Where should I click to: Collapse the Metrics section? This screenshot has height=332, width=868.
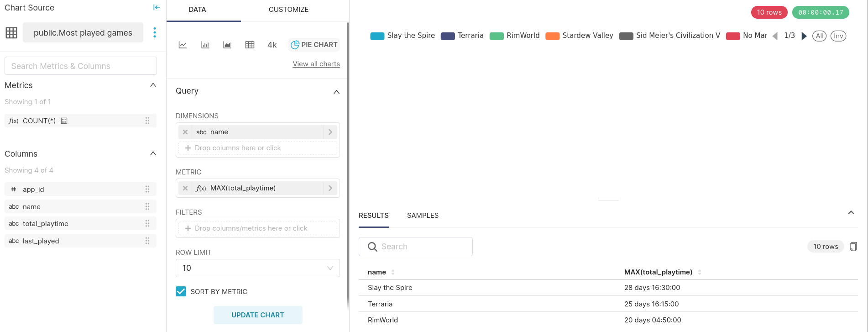point(153,85)
